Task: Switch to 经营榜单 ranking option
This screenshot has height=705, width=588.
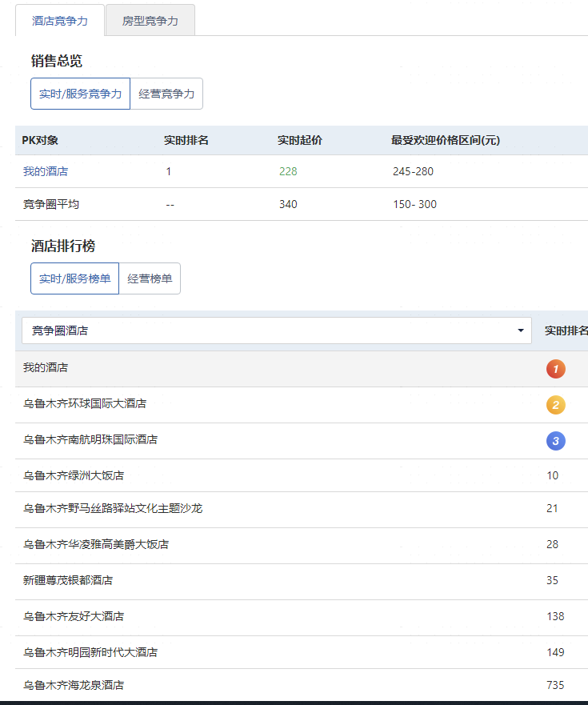Action: pyautogui.click(x=150, y=278)
